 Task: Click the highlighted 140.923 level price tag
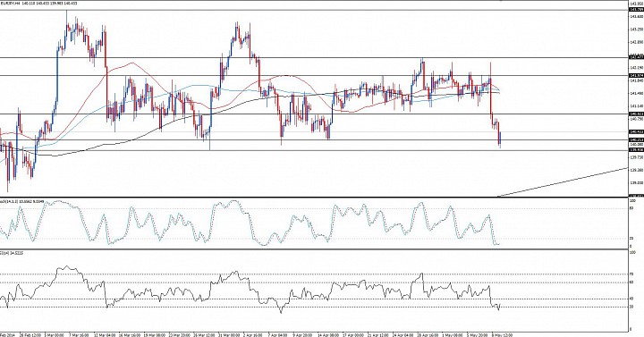click(x=636, y=114)
